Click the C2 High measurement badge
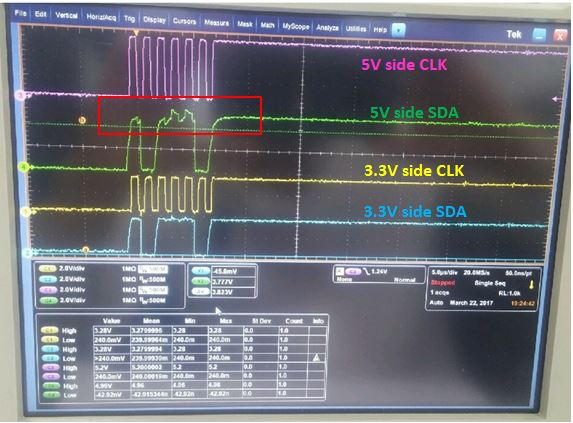The image size is (573, 423). tap(50, 349)
